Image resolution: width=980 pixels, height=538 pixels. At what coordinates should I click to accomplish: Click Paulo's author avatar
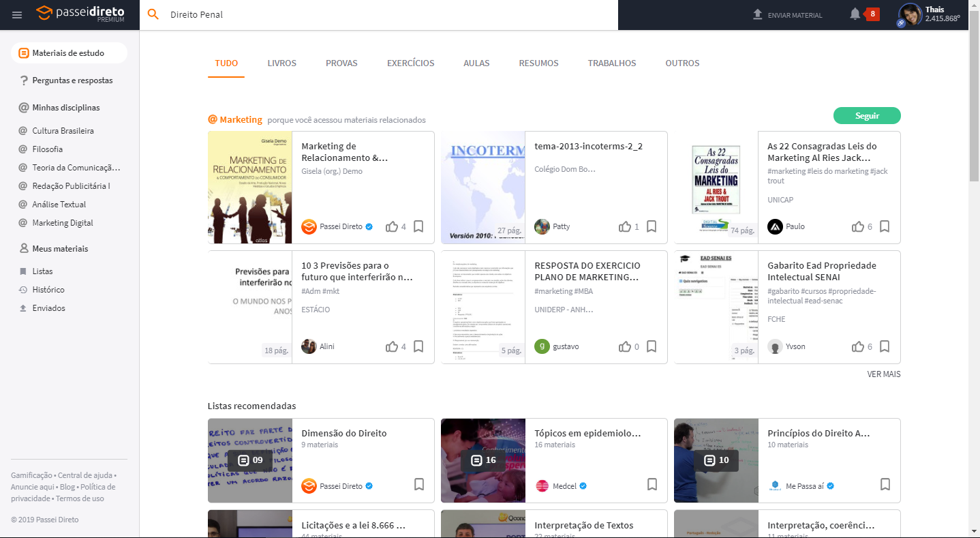(x=775, y=226)
